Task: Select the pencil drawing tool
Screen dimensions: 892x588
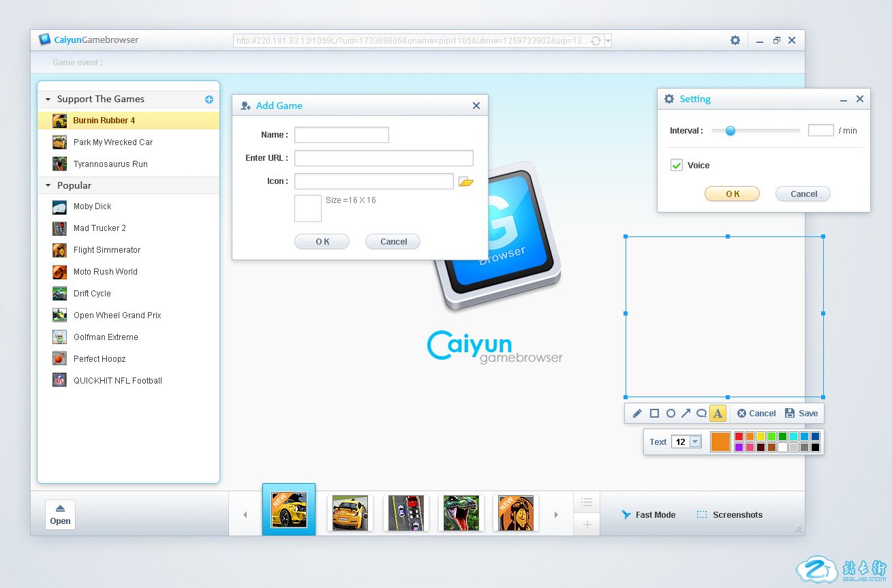Action: coord(637,414)
